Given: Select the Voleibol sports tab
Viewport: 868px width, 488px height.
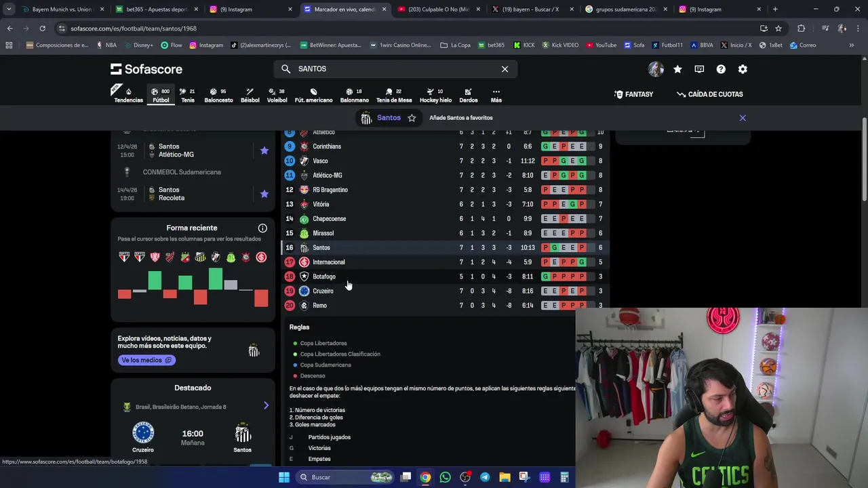Looking at the screenshot, I should pos(277,95).
